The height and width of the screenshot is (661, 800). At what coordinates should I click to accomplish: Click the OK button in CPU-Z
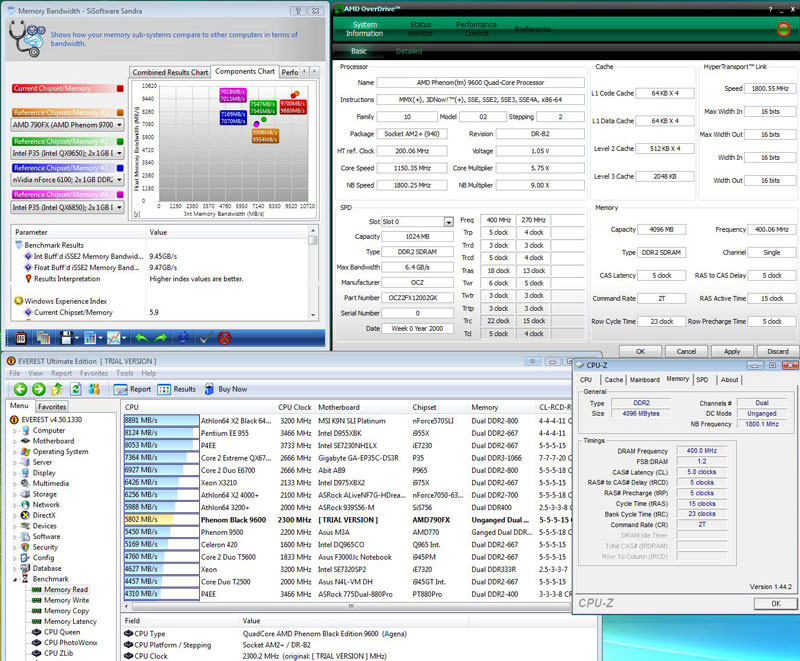[x=775, y=603]
